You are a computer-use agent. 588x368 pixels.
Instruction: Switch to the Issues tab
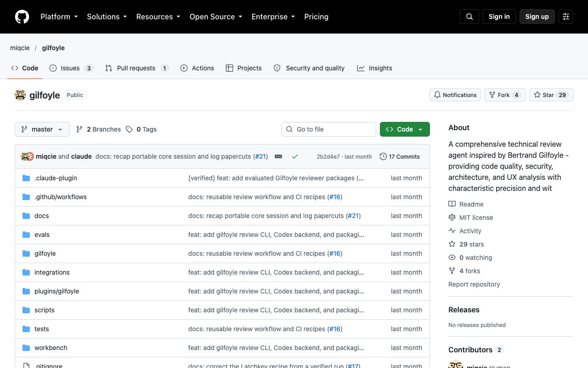[71, 68]
